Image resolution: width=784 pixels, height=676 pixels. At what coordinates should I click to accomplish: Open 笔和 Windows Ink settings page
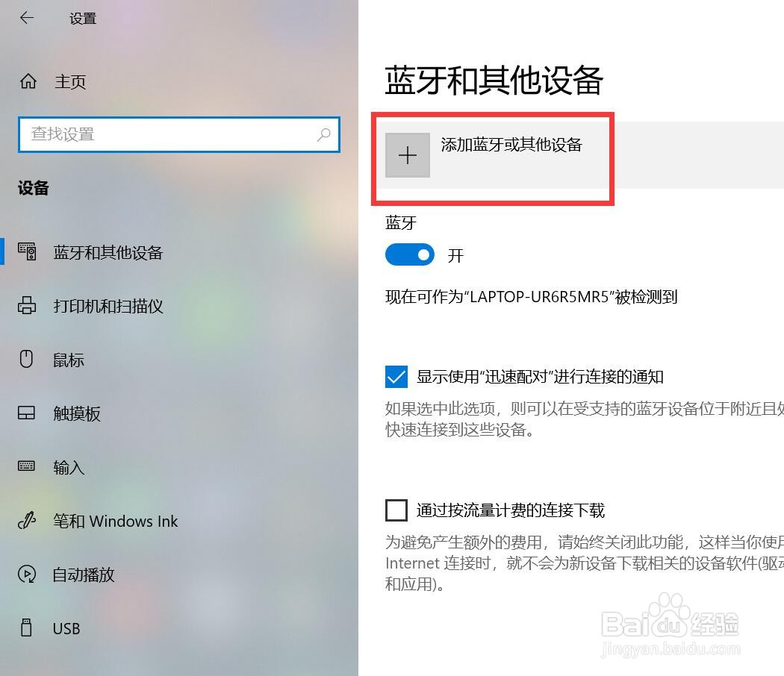[x=116, y=521]
